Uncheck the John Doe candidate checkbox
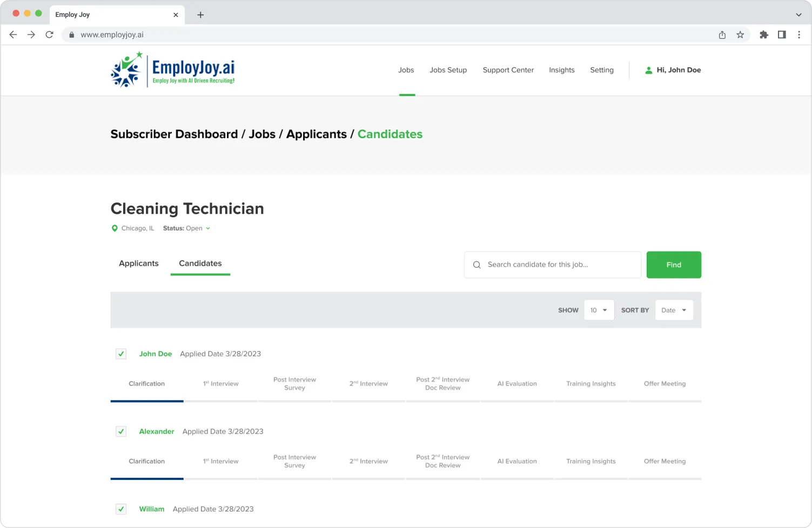Image resolution: width=812 pixels, height=528 pixels. tap(121, 354)
